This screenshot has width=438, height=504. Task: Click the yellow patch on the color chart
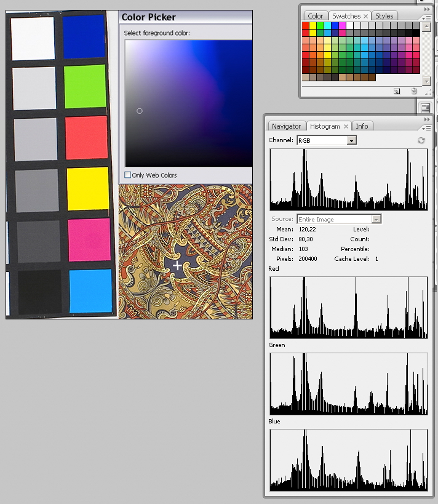(87, 188)
